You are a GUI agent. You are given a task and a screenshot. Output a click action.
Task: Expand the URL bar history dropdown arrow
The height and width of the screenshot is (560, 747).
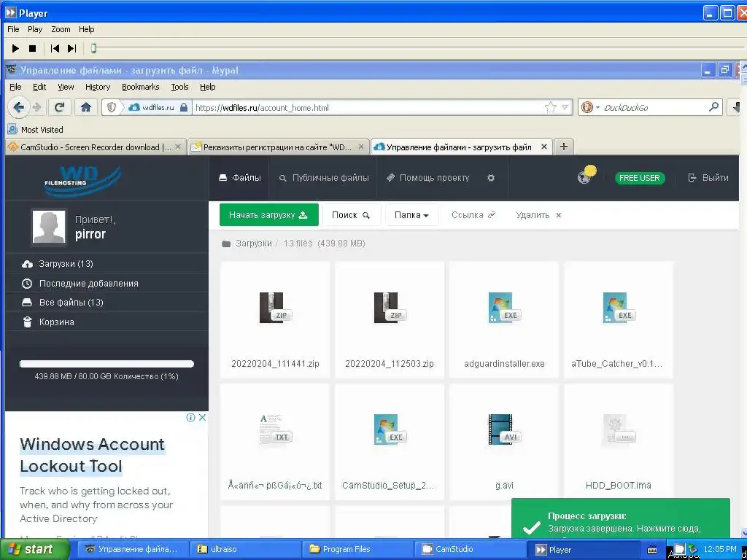[565, 108]
